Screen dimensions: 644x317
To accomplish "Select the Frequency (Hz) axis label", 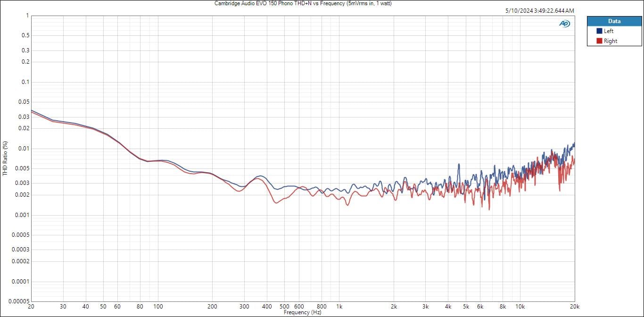I will tap(303, 312).
